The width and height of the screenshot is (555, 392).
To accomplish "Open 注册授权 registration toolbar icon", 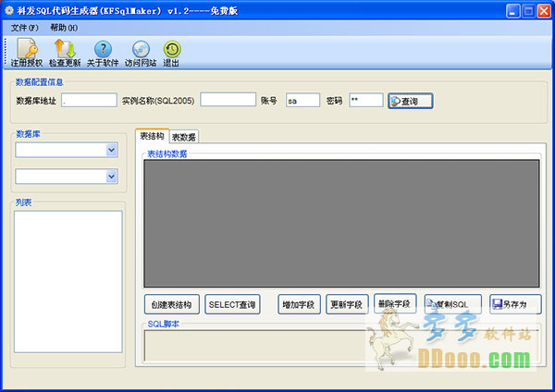I will [27, 53].
